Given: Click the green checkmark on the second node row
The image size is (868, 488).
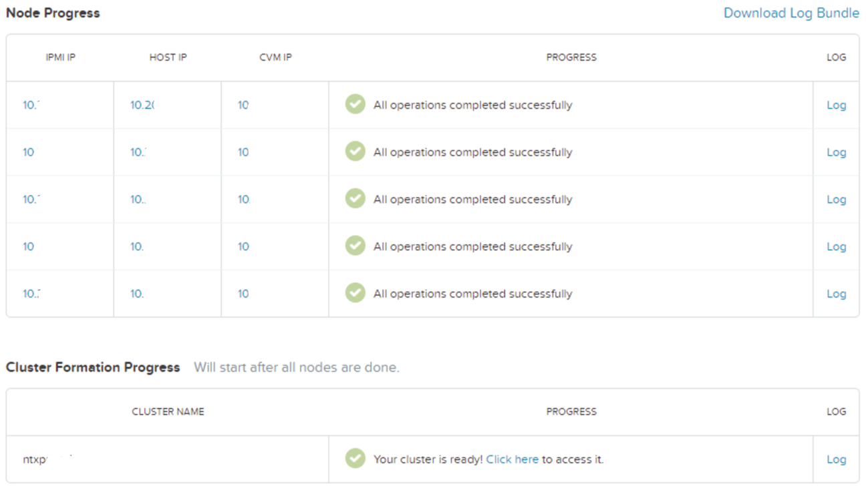Looking at the screenshot, I should coord(355,152).
